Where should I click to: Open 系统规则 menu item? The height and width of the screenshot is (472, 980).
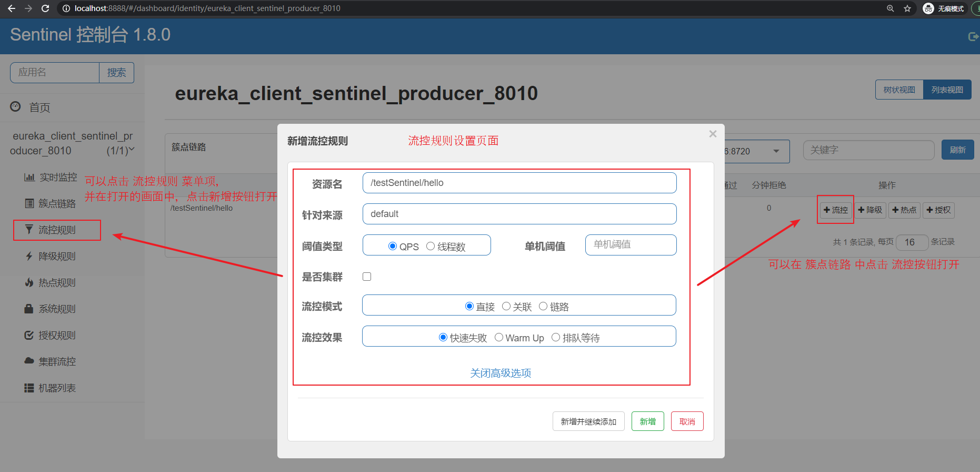[57, 309]
